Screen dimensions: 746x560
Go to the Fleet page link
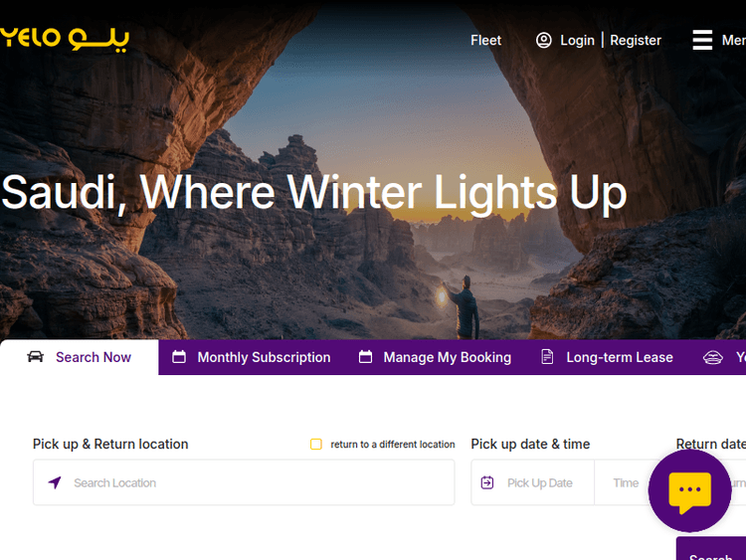click(x=485, y=41)
